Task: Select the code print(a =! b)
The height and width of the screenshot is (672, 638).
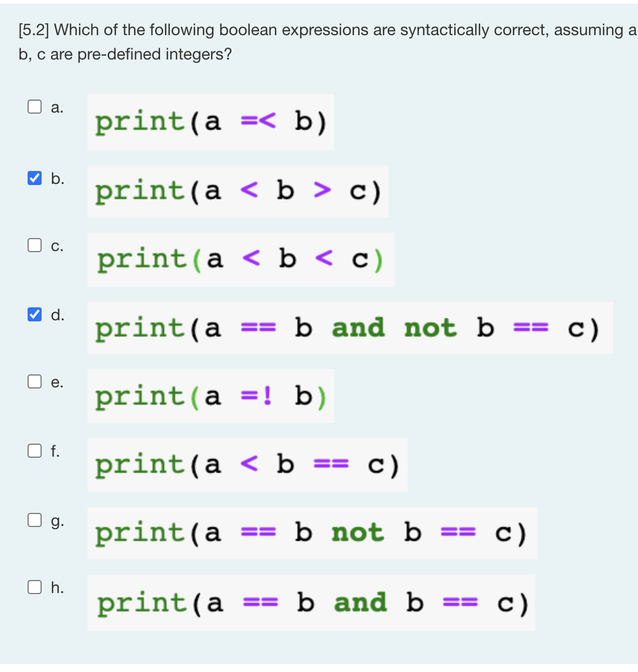Action: click(x=211, y=397)
